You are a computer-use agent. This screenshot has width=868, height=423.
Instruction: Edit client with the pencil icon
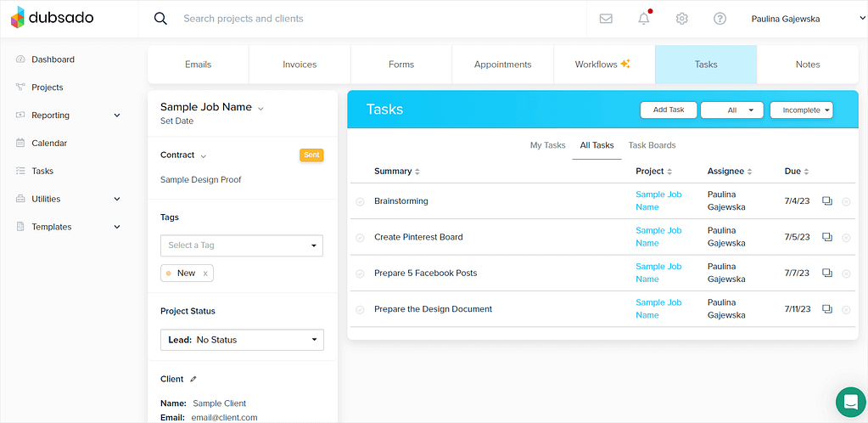pyautogui.click(x=193, y=379)
